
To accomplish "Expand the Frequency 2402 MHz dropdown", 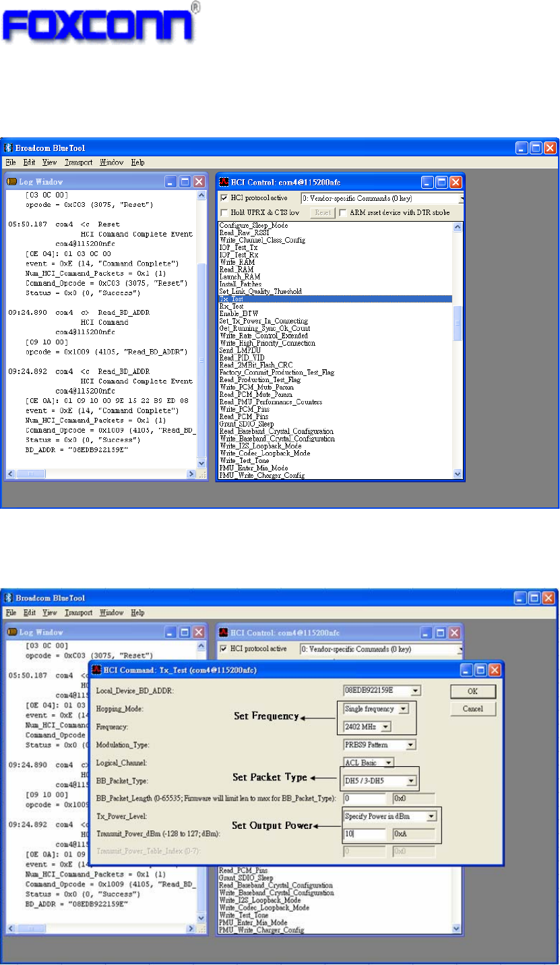I will [x=386, y=726].
